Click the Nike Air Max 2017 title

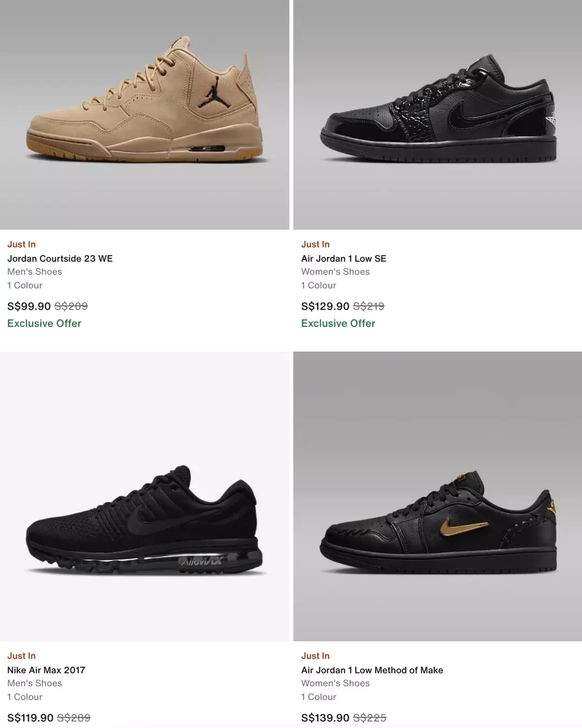(46, 670)
